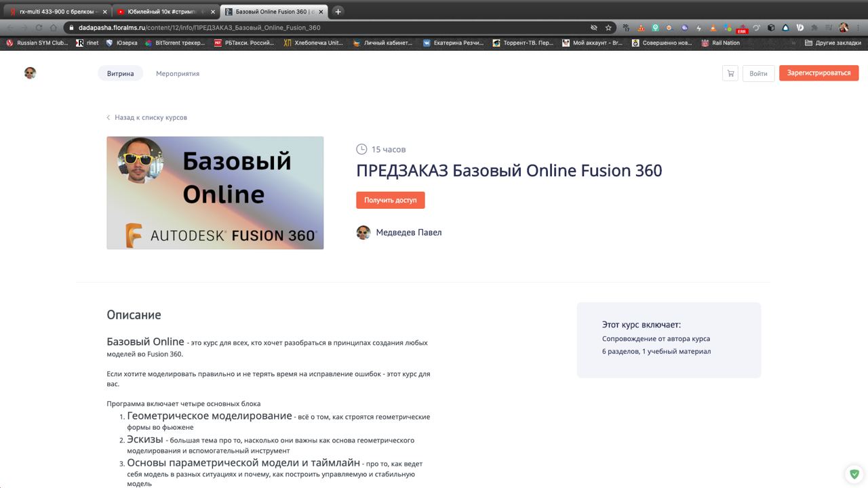The width and height of the screenshot is (868, 488).
Task: Open the shopping cart icon
Action: 730,73
